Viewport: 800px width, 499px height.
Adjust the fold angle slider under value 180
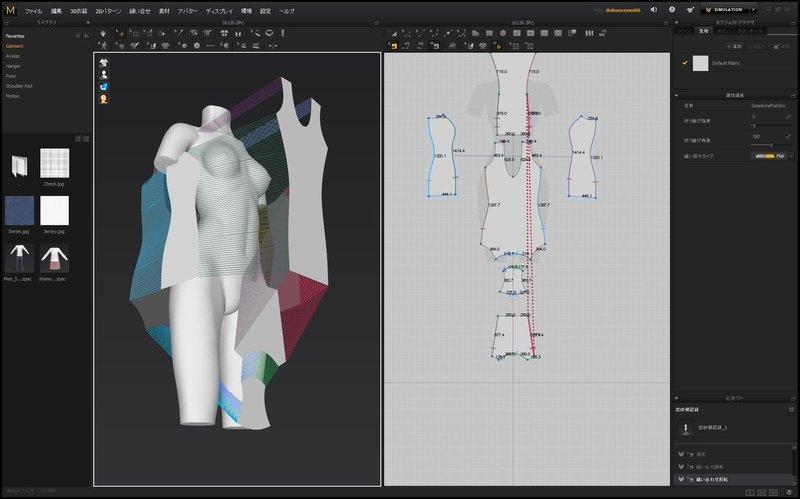coord(771,145)
